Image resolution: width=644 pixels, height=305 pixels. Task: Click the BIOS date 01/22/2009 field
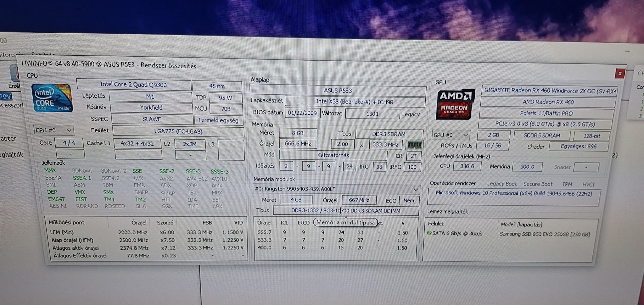302,113
